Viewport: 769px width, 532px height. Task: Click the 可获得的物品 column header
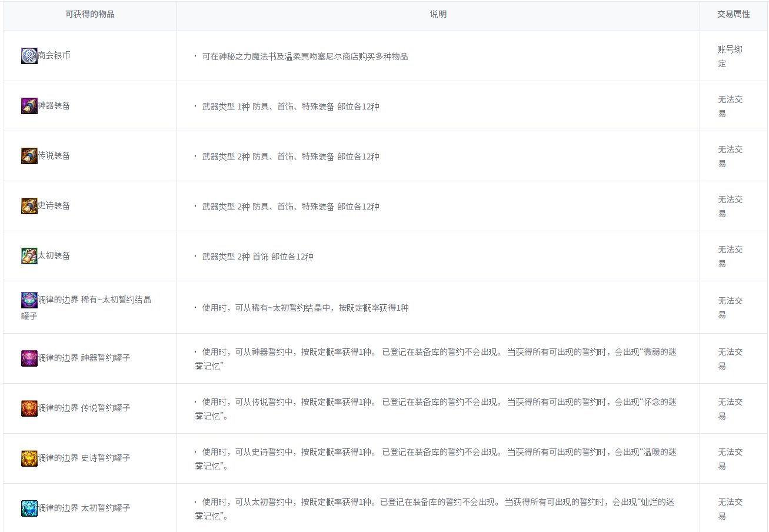tap(90, 15)
